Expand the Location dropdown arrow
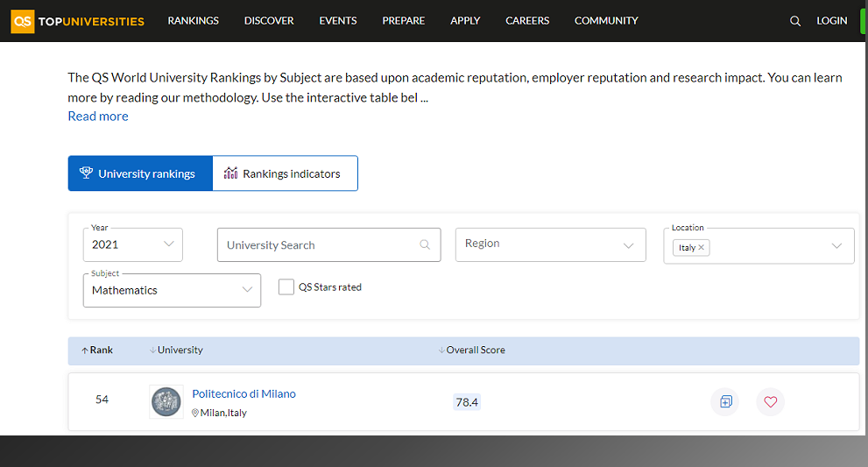This screenshot has width=868, height=467. [836, 245]
